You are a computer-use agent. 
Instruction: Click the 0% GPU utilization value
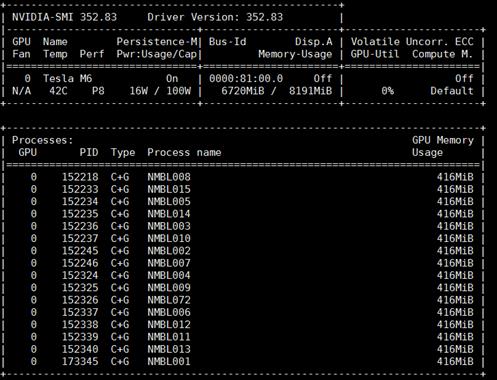point(388,91)
